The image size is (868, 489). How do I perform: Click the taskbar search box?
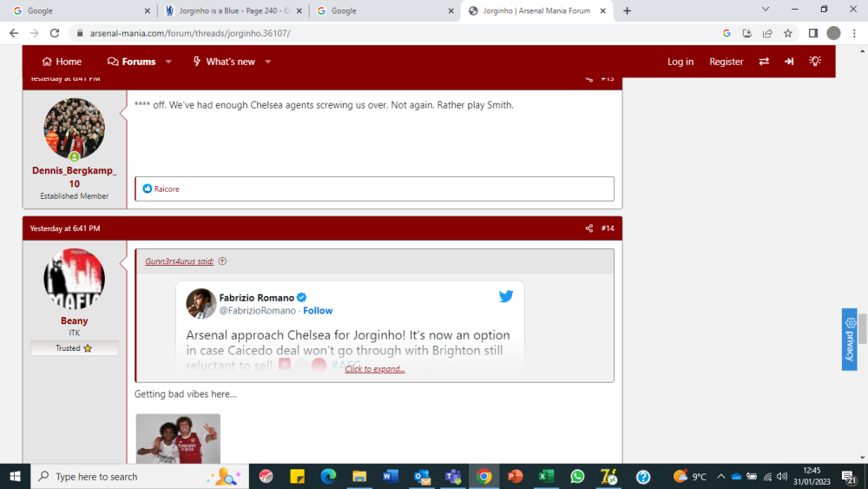coord(140,476)
